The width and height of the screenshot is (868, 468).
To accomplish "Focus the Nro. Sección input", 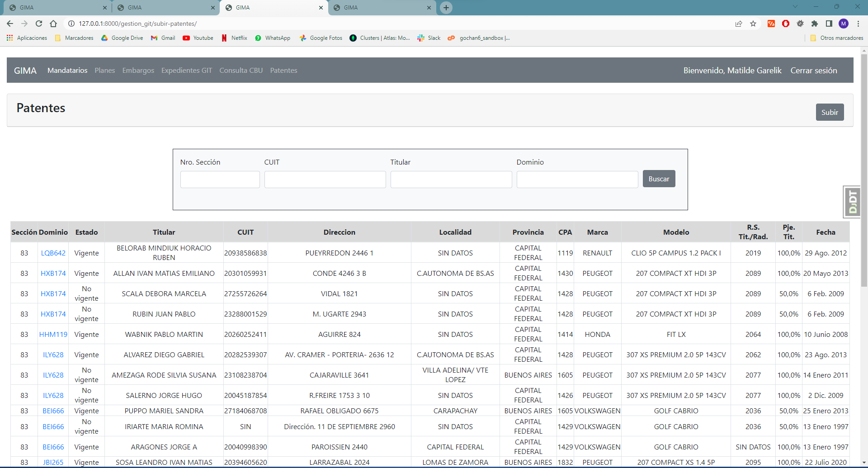I will (220, 180).
